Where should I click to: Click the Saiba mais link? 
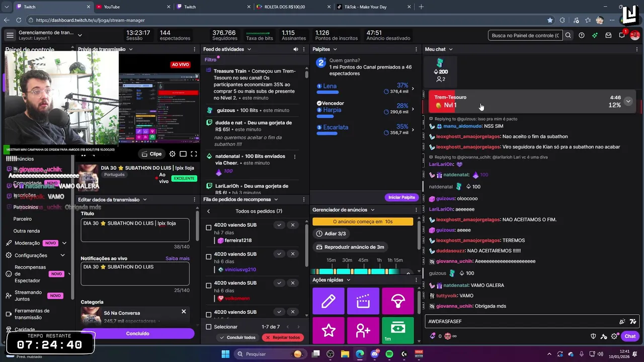(178, 258)
